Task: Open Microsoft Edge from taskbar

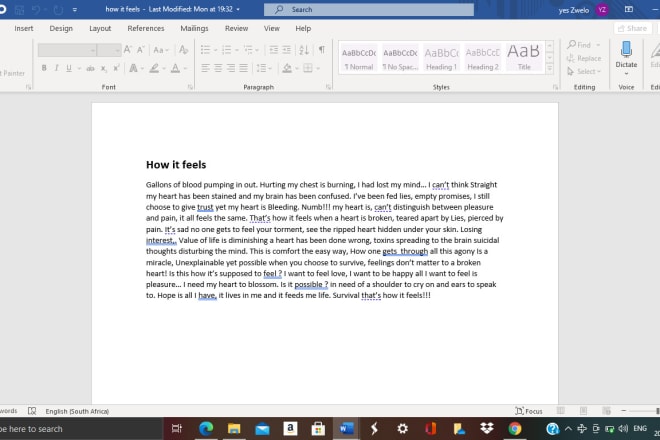Action: click(x=206, y=428)
